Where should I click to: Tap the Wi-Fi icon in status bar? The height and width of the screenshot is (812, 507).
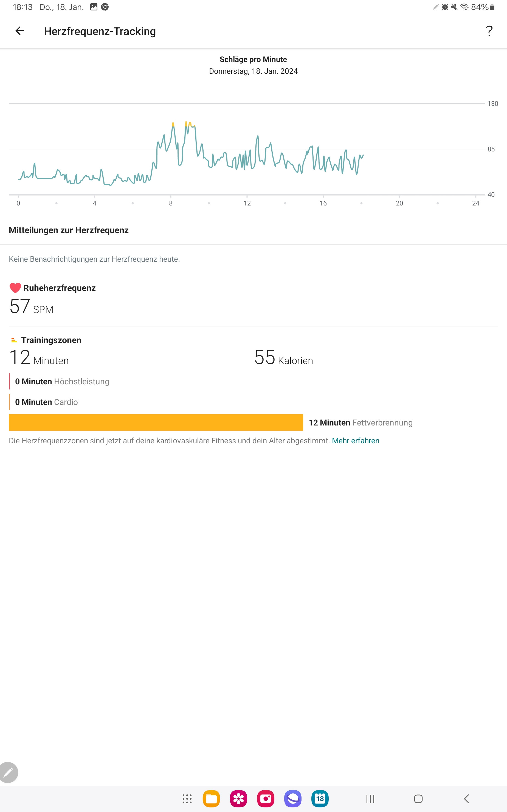pyautogui.click(x=464, y=7)
